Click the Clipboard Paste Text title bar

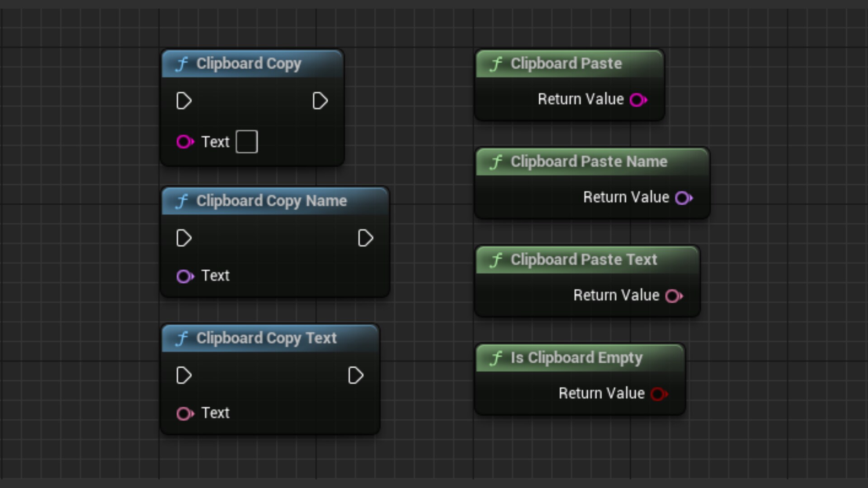pos(583,260)
